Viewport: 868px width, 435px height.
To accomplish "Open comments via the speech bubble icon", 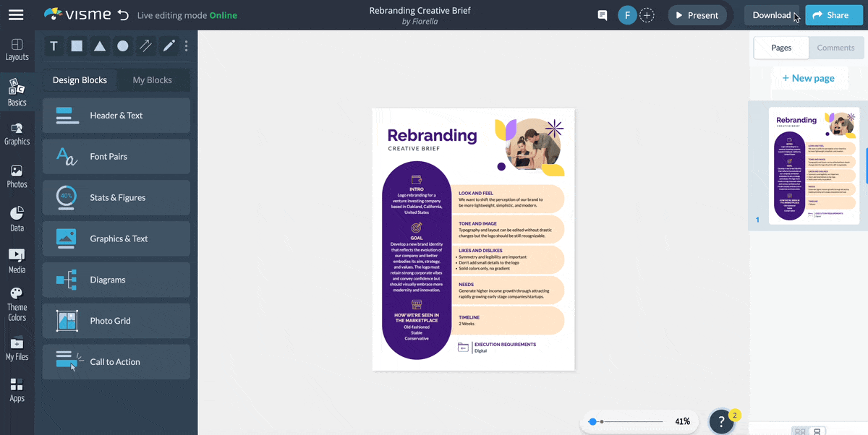I will [x=602, y=14].
